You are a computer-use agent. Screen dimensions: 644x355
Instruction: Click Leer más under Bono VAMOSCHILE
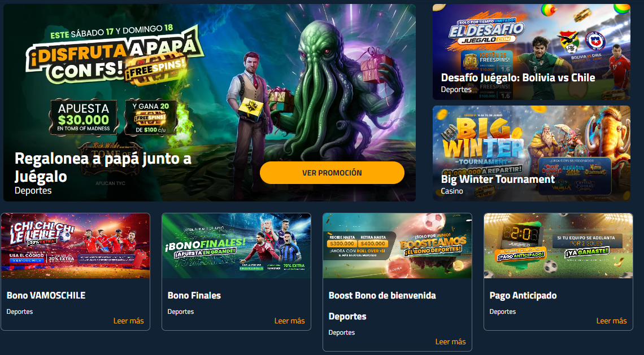[x=129, y=321]
